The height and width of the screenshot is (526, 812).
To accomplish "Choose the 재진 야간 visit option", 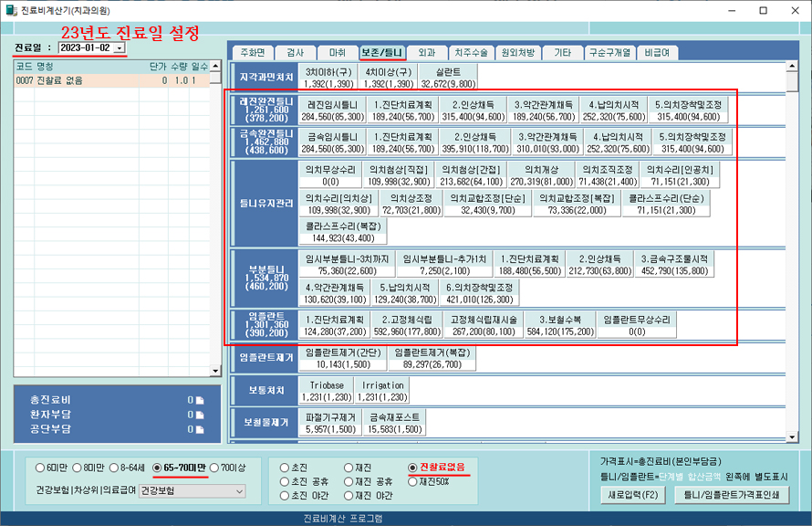I will pos(349,495).
